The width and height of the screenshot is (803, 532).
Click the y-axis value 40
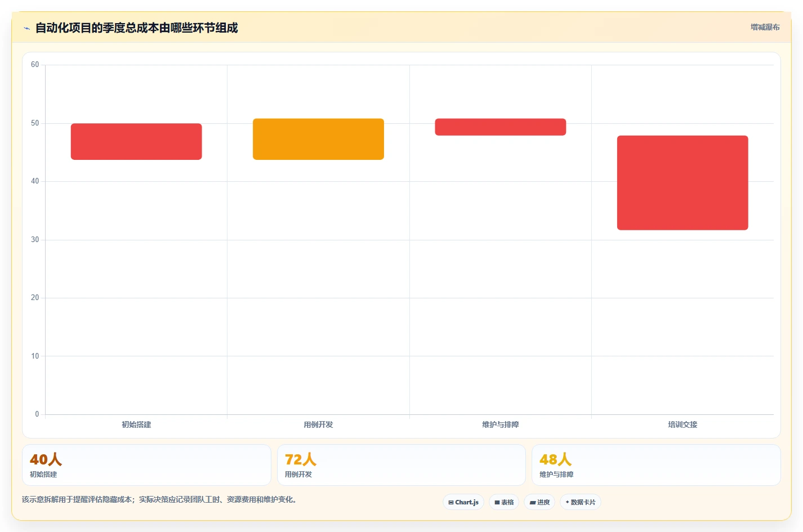(35, 181)
